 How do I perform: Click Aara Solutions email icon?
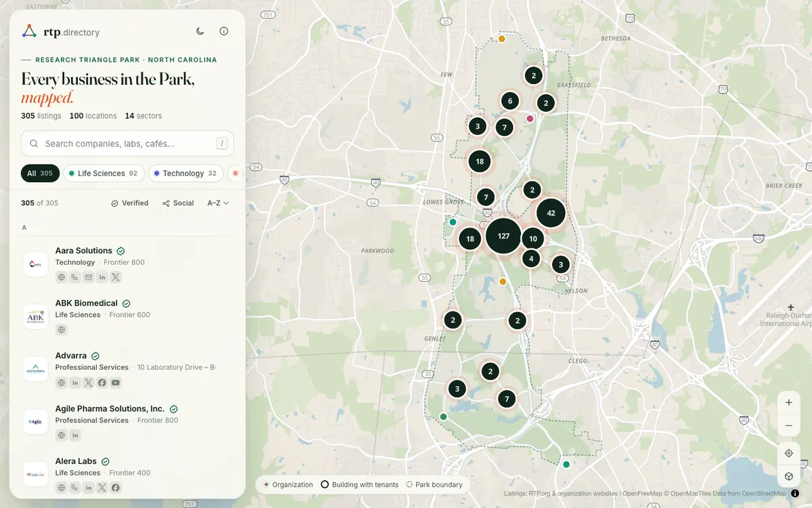(x=89, y=277)
